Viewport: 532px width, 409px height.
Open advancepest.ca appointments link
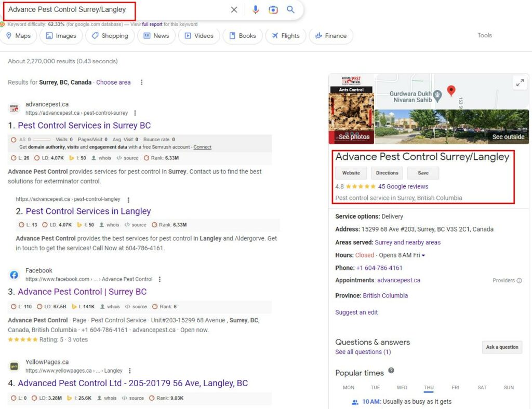coord(398,280)
